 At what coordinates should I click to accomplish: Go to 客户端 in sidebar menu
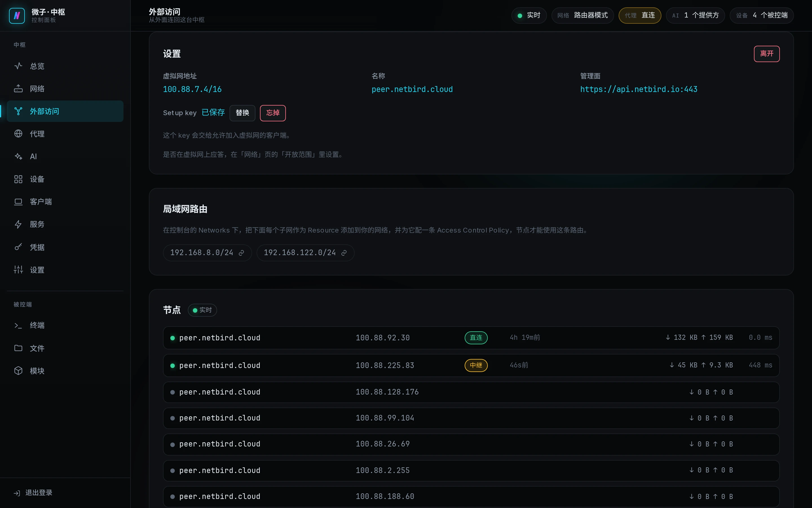pyautogui.click(x=65, y=202)
